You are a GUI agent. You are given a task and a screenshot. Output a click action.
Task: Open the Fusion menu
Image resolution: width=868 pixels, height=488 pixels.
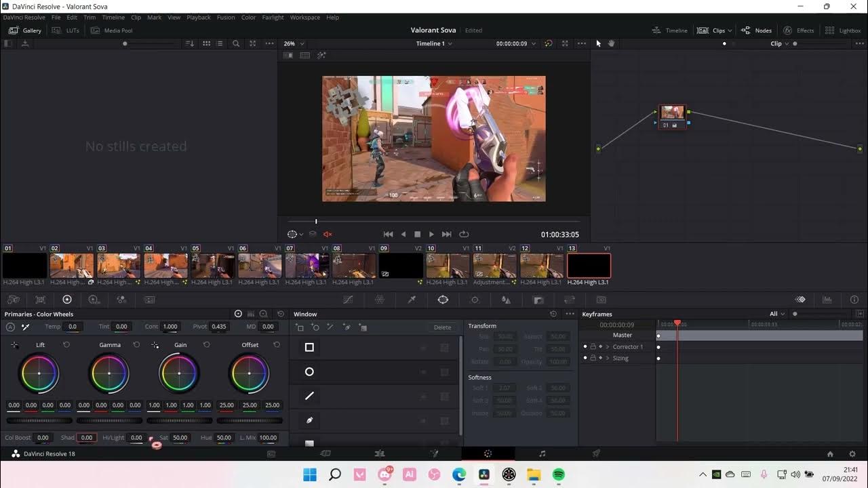(226, 18)
